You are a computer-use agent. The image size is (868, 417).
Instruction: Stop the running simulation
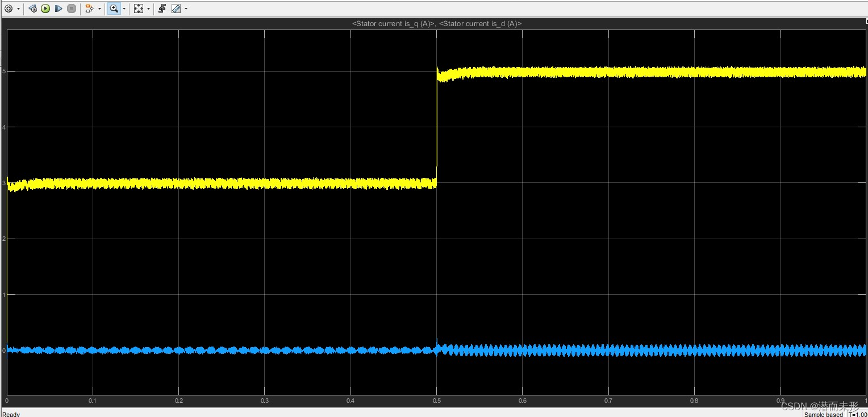[x=71, y=8]
